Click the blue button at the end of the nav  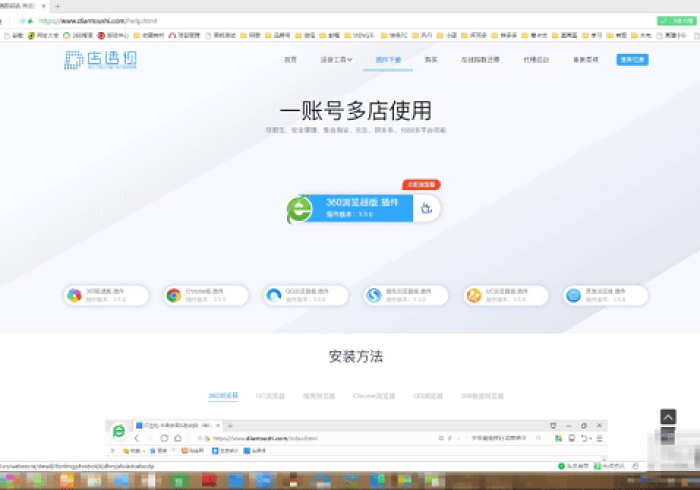(x=632, y=59)
